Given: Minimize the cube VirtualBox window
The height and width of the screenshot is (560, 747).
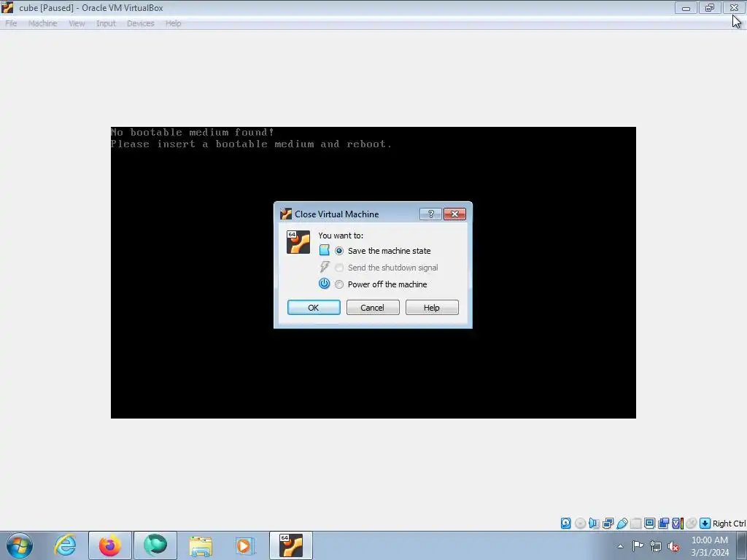Looking at the screenshot, I should tap(686, 8).
